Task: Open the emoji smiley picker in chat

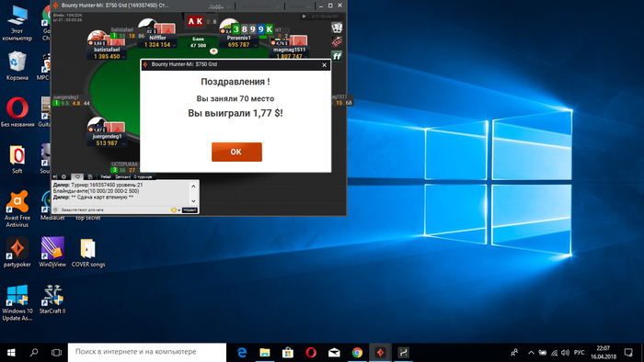Action: [x=174, y=209]
